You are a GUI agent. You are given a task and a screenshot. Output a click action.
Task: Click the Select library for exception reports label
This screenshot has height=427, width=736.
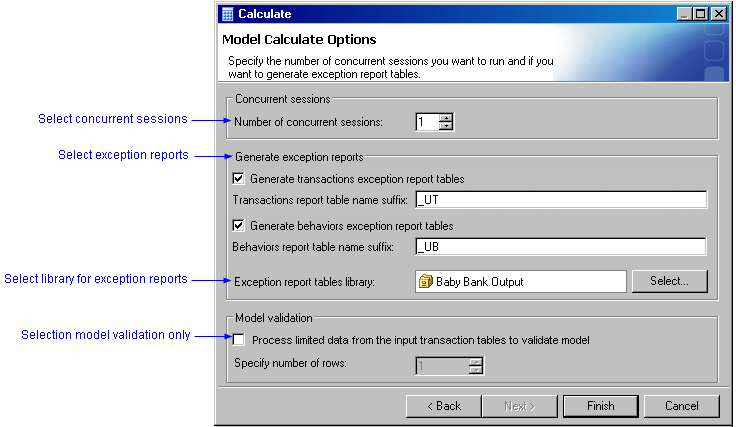click(96, 279)
